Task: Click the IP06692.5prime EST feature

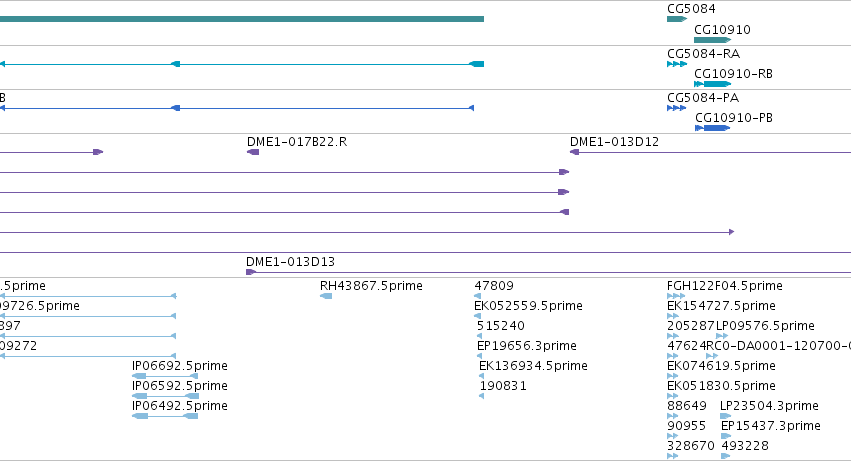Action: tap(165, 376)
